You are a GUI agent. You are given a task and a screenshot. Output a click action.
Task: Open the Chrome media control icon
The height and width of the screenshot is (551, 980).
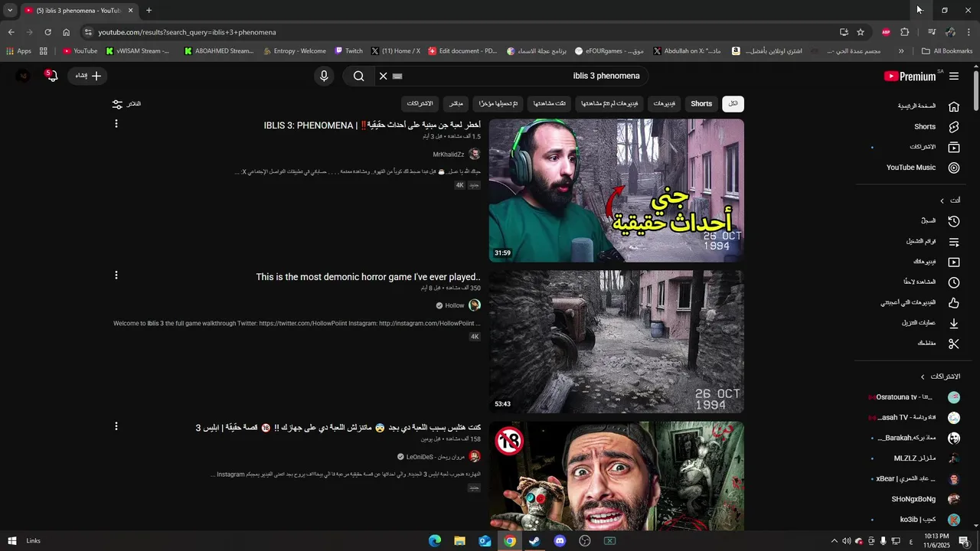tap(931, 32)
